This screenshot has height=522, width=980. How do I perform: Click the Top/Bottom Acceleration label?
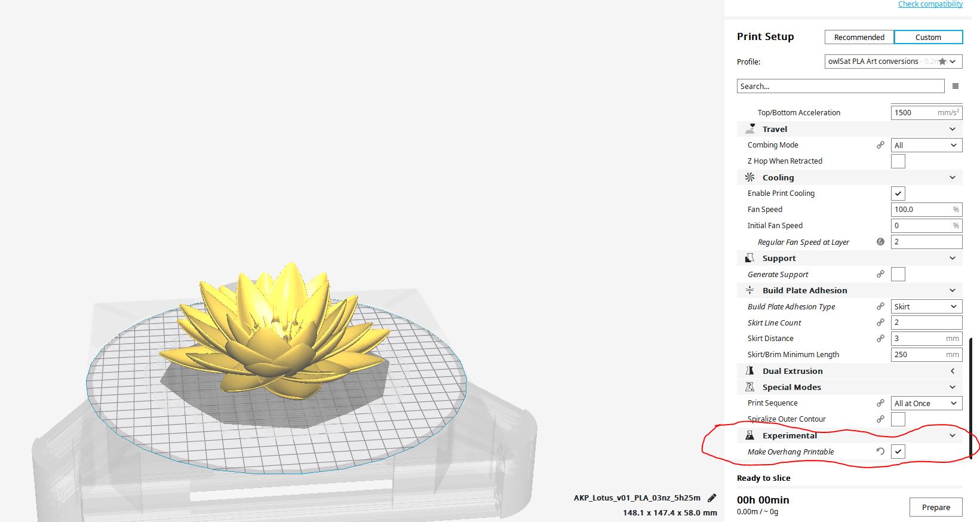799,113
